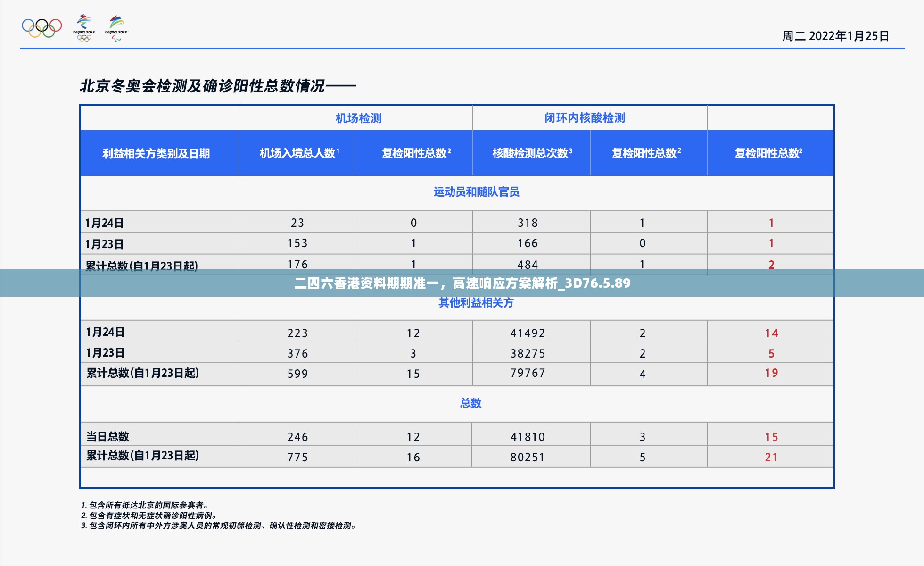Click airport positive value 12 in 当日总数 row
Image resolution: width=924 pixels, height=566 pixels.
click(x=413, y=437)
